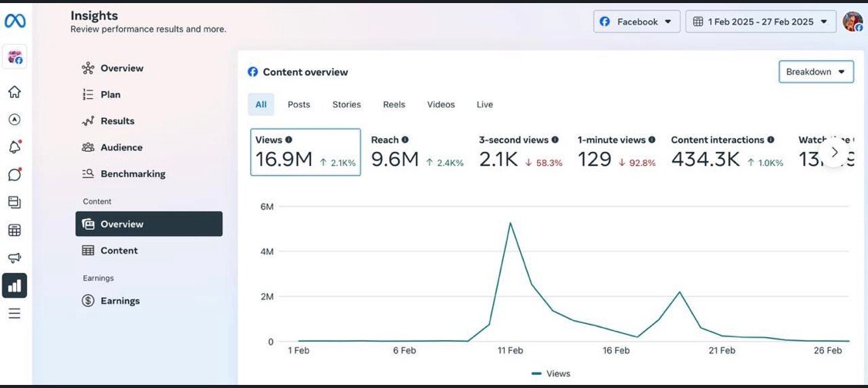Screen dimensions: 868x388
Task: Click the 19 Feb second peak on chart
Action: click(680, 292)
